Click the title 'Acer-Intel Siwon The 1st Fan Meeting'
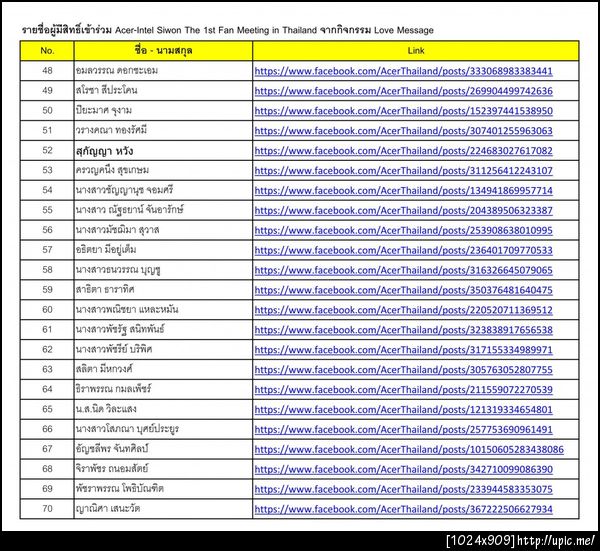 pos(192,30)
